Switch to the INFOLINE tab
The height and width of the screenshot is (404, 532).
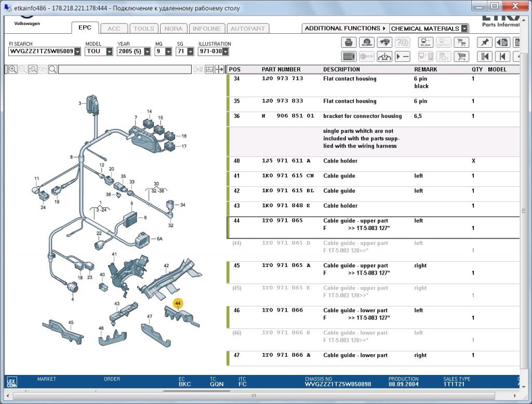coord(207,29)
